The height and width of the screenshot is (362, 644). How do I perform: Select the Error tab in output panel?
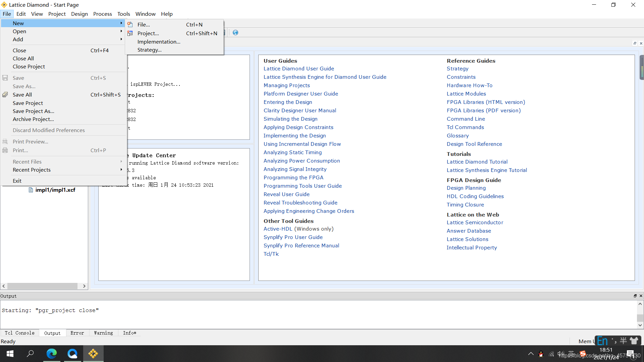click(x=76, y=333)
